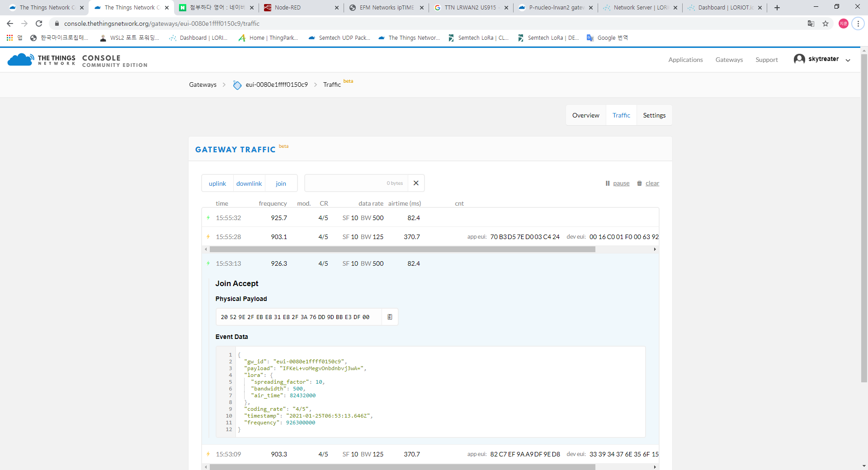Screen dimensions: 868x470
Task: Copy the physical payload to clipboard
Action: click(x=390, y=317)
